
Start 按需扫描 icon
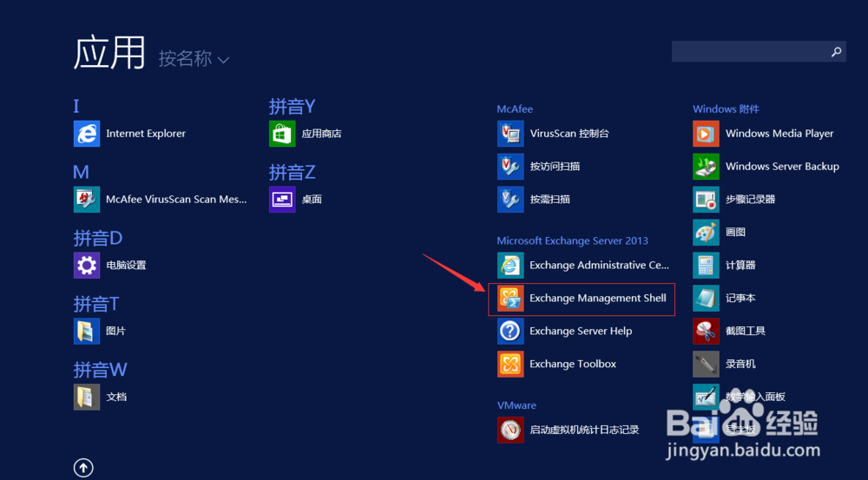(510, 200)
